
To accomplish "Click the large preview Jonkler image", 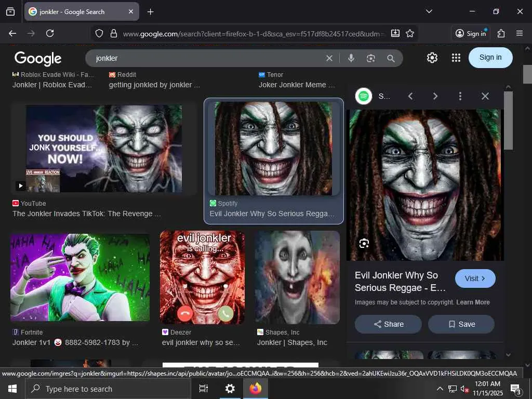I will tap(425, 185).
